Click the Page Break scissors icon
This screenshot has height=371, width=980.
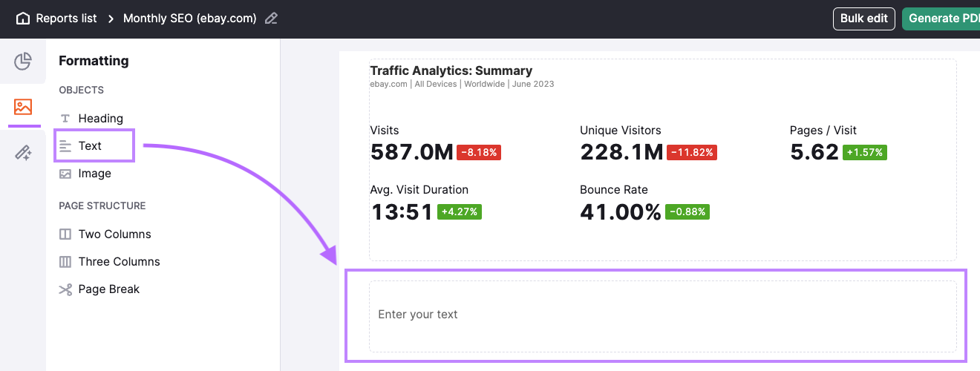65,289
